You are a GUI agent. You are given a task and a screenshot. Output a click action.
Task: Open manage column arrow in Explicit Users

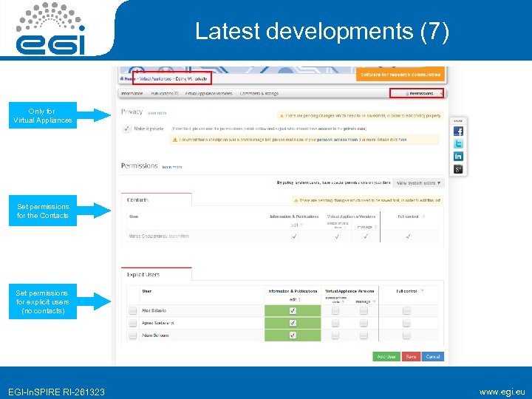(x=374, y=301)
